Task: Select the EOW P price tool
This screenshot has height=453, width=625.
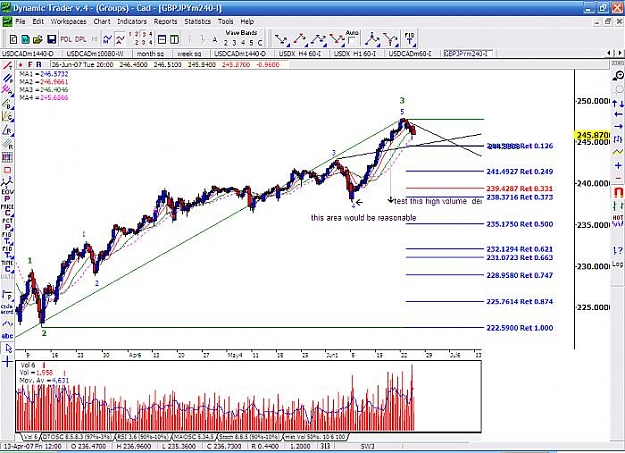Action: (x=7, y=195)
